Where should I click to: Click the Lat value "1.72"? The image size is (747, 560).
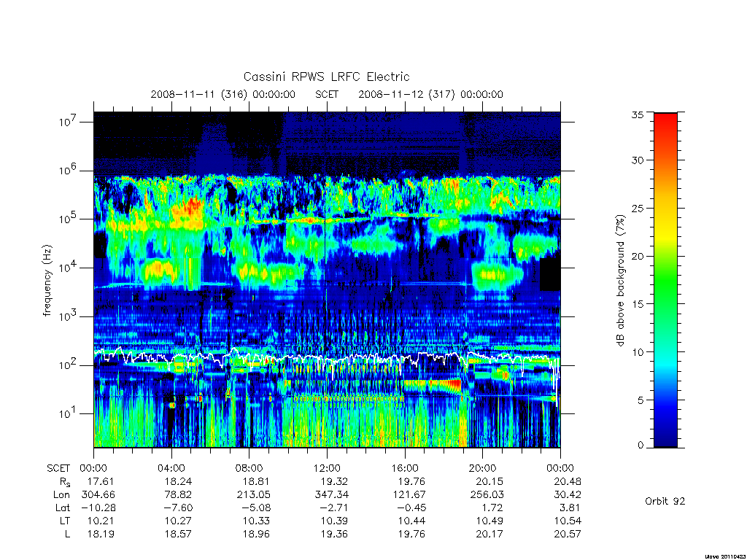[x=492, y=507]
